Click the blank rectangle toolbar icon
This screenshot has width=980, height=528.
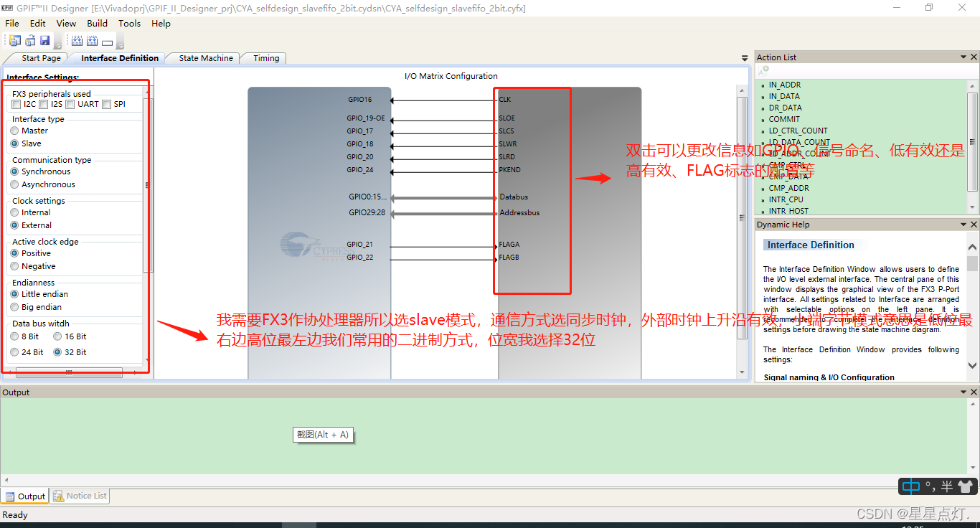[x=107, y=41]
